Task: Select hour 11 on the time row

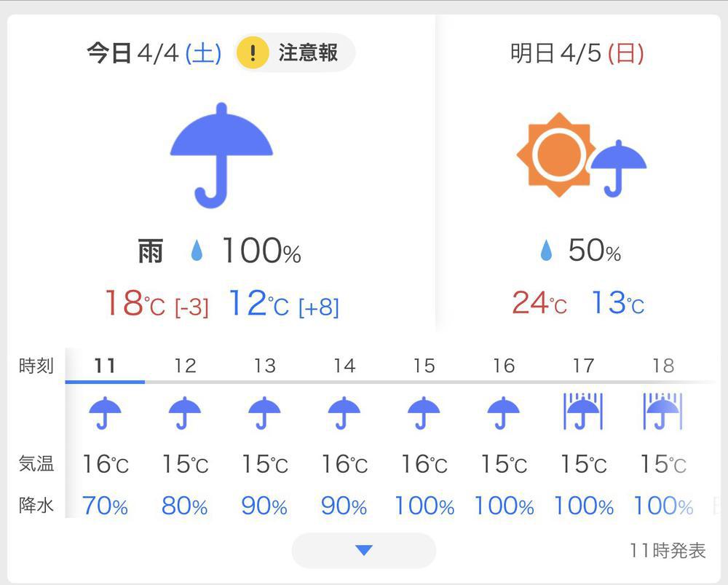Action: pyautogui.click(x=104, y=366)
